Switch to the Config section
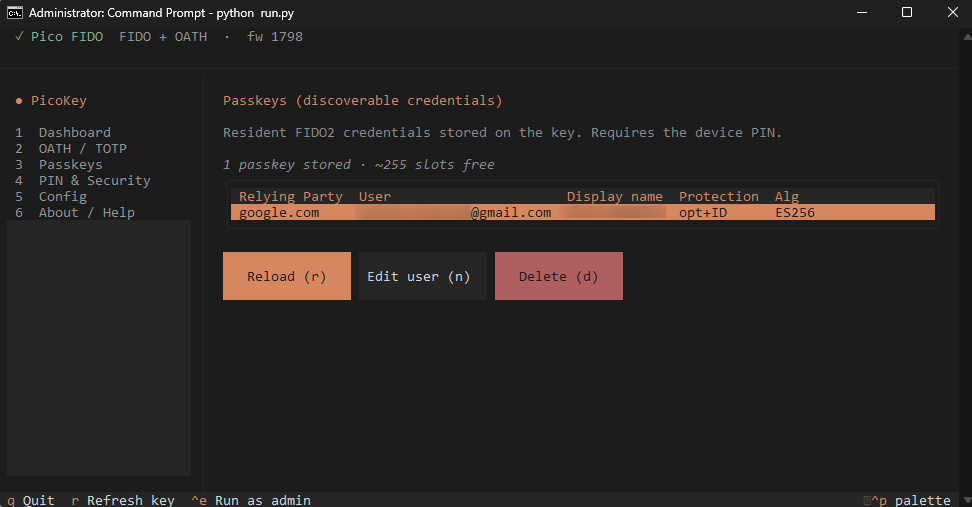This screenshot has height=507, width=972. [63, 197]
